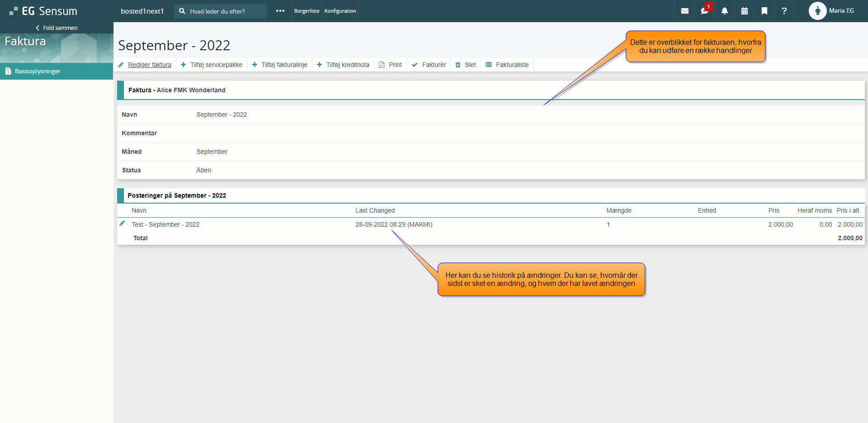Image resolution: width=868 pixels, height=423 pixels.
Task: Click the list icon for Fakturaliste
Action: coord(489,65)
